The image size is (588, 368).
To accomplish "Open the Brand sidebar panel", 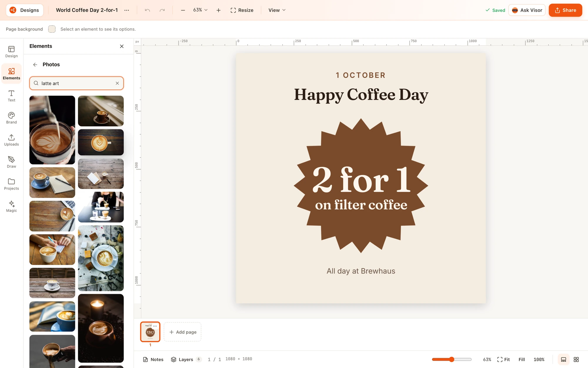I will 11,118.
